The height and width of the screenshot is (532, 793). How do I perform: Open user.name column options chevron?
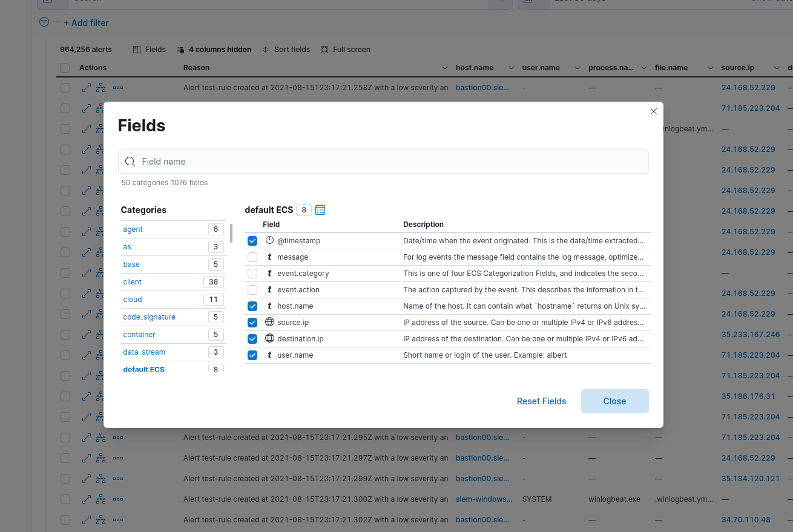pyautogui.click(x=577, y=68)
